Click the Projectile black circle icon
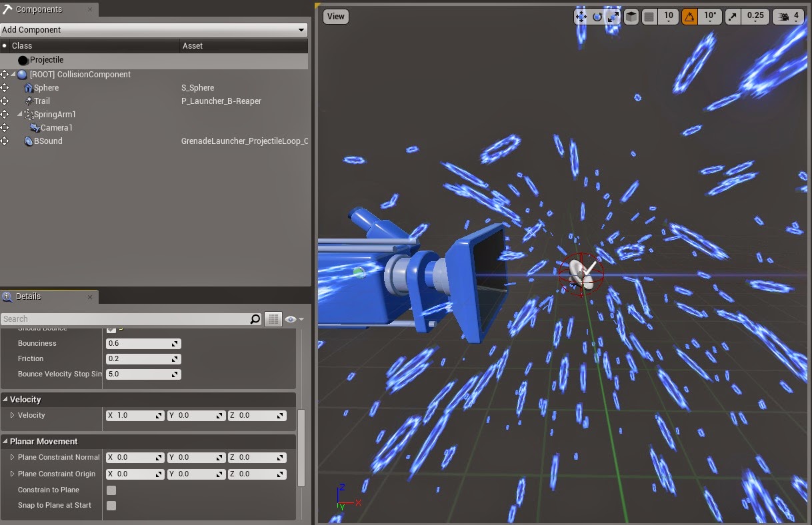 tap(23, 60)
